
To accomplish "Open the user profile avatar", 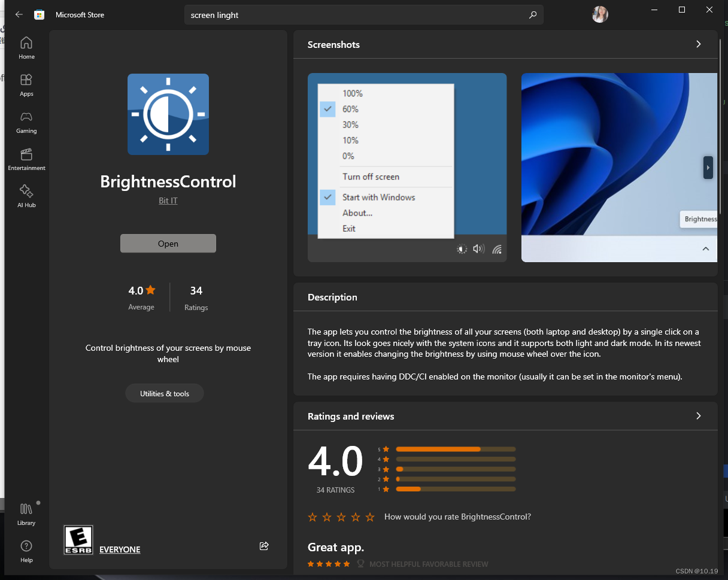I will pos(600,14).
